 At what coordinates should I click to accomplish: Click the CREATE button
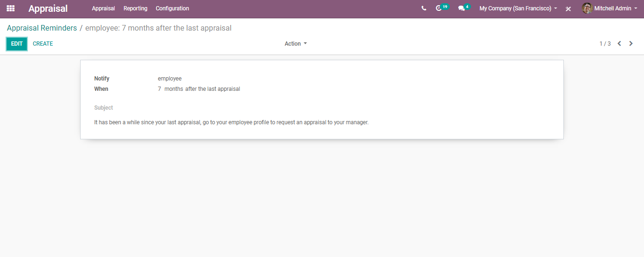pyautogui.click(x=43, y=44)
